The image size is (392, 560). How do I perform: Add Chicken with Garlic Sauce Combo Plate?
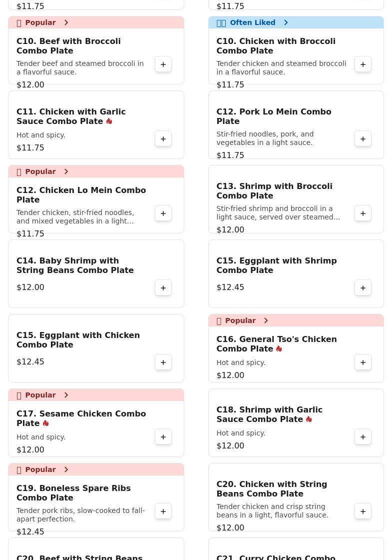[x=163, y=139]
